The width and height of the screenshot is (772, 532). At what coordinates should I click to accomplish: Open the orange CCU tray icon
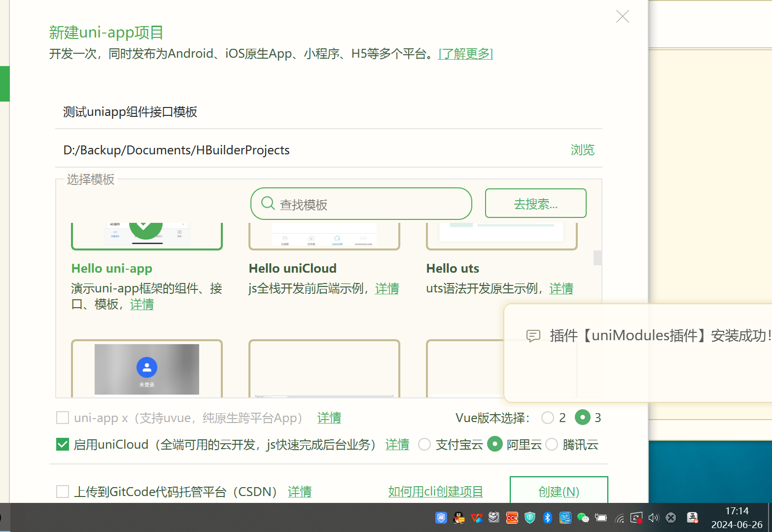[512, 517]
